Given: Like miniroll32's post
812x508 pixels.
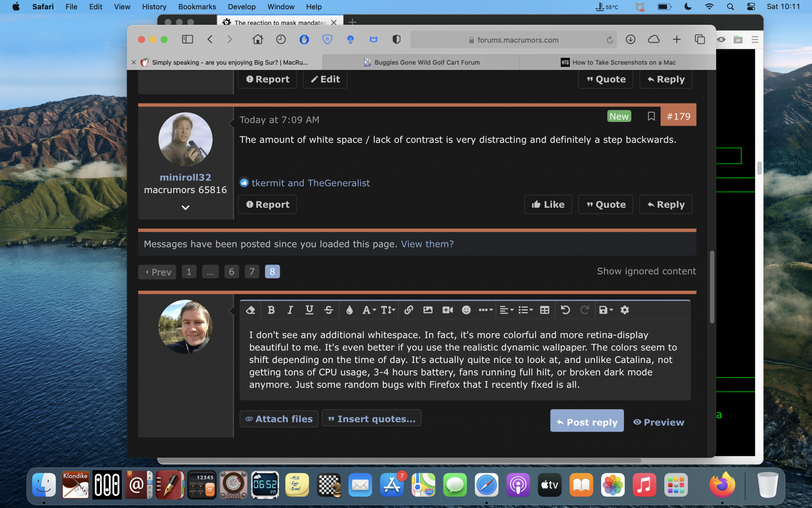Looking at the screenshot, I should coord(548,204).
